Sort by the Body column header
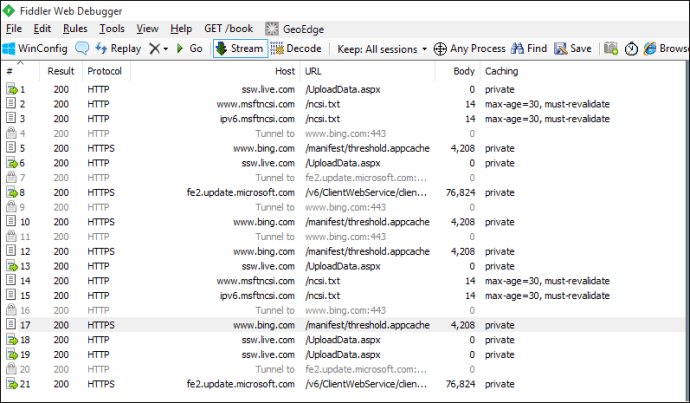 [458, 71]
